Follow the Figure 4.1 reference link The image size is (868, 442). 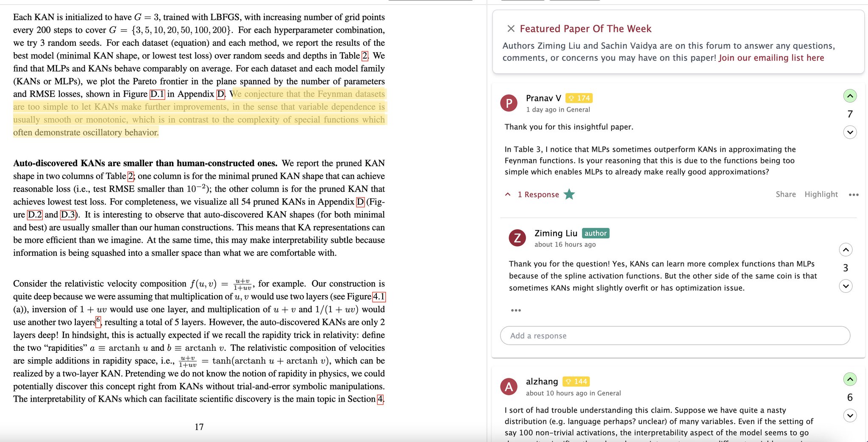[379, 297]
